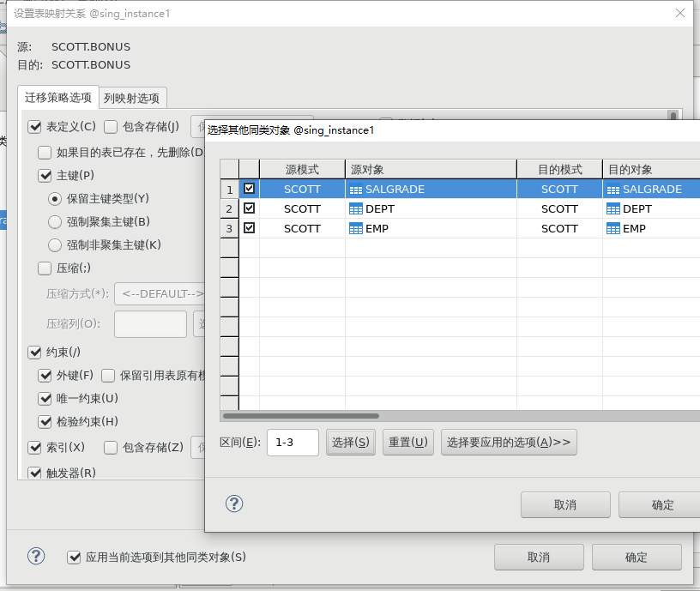Open help in the table mapping dialog

36,556
